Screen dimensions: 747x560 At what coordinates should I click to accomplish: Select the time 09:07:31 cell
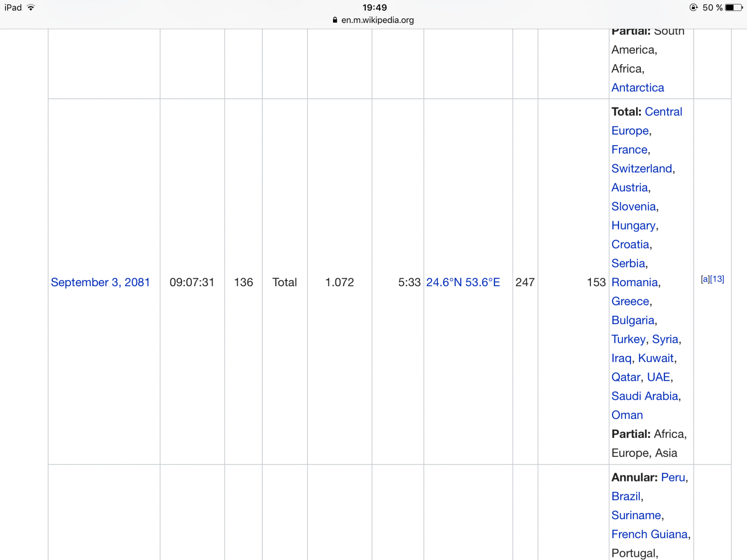(192, 282)
